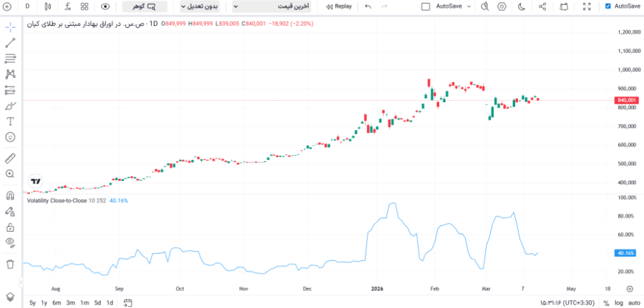Select the forecasting and measurement tool

10,90
